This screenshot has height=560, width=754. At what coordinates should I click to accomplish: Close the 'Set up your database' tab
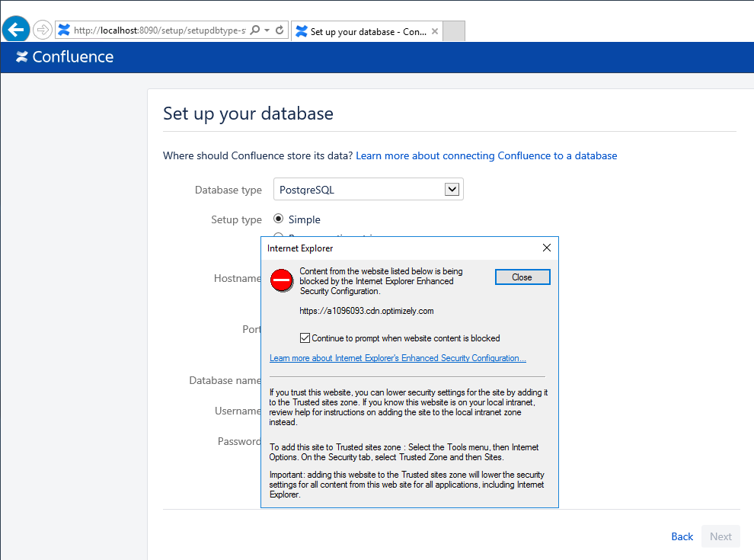[x=435, y=31]
